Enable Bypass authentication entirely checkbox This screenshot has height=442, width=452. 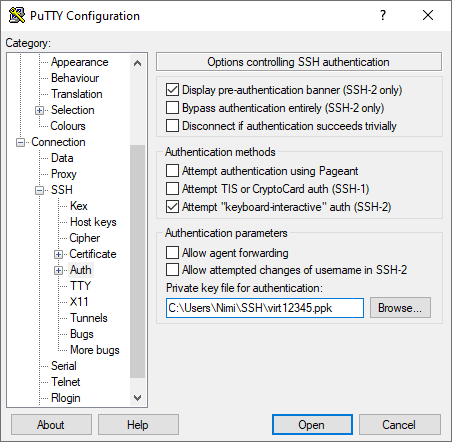(x=172, y=108)
